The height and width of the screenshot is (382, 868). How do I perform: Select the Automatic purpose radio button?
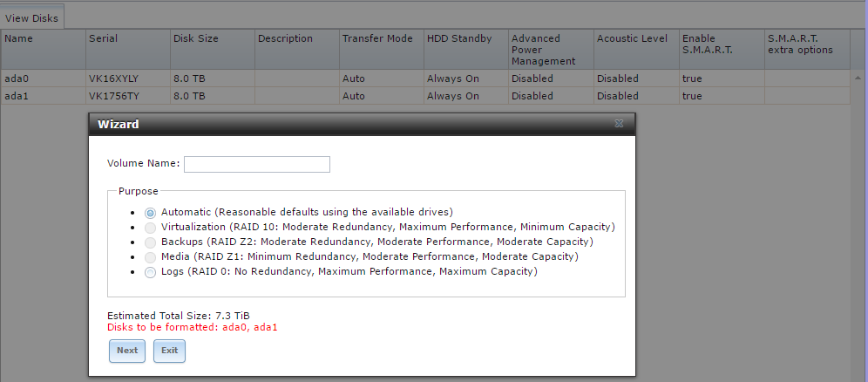coord(150,213)
